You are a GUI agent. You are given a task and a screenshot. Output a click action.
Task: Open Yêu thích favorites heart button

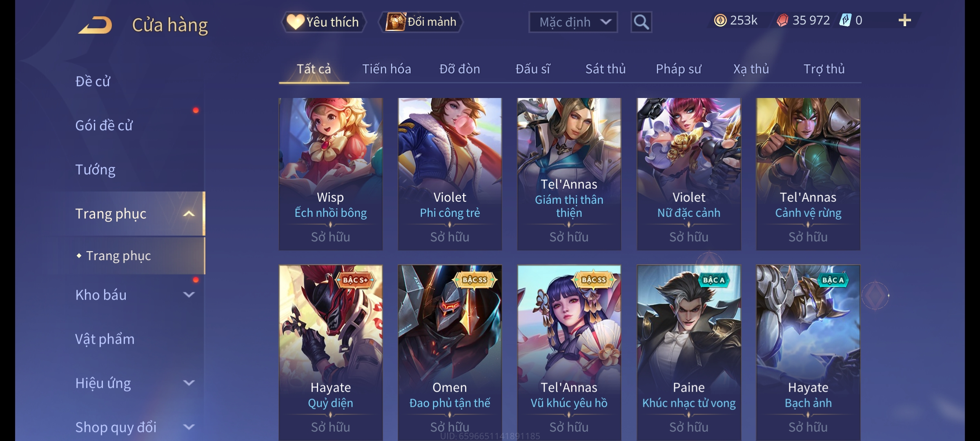click(x=323, y=22)
